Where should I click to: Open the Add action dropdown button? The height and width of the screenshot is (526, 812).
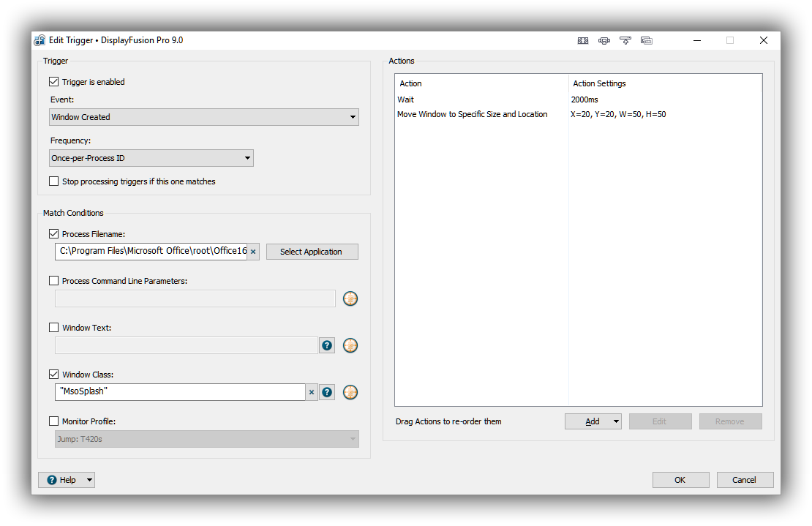coord(616,421)
